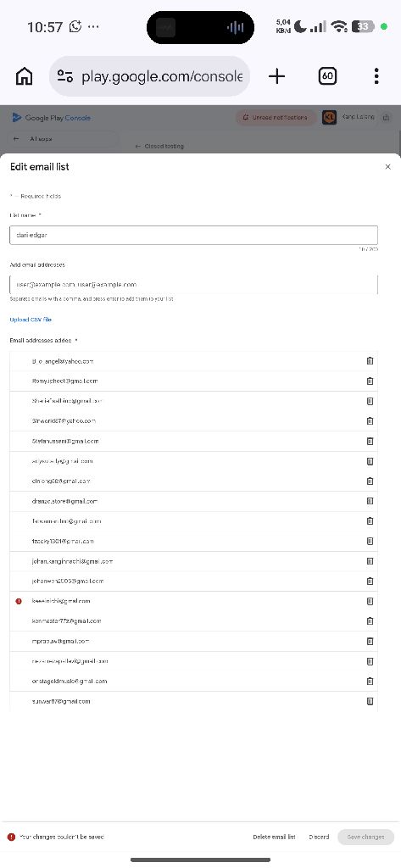Delete the johanwen2005 gmail entry

(x=370, y=581)
